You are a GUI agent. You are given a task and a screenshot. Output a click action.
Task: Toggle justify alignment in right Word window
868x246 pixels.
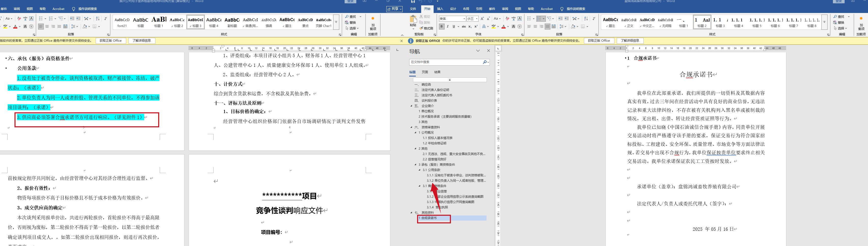click(x=548, y=27)
